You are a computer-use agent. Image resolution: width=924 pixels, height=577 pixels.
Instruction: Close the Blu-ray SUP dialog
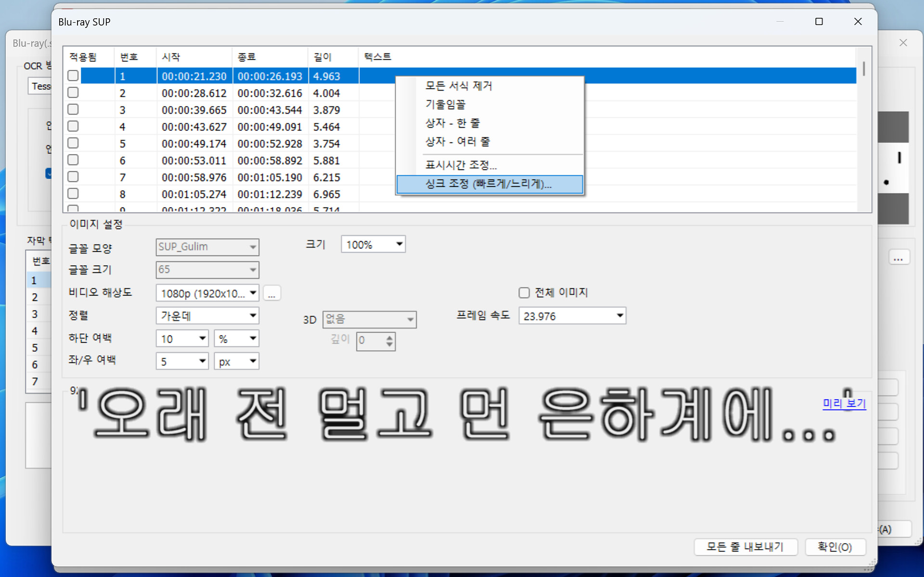858,22
